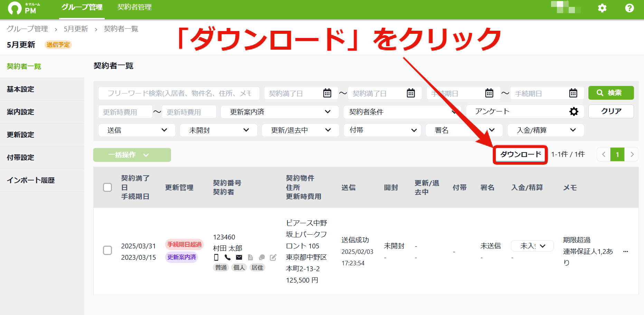The width and height of the screenshot is (644, 315).
Task: Select checkbox for contract 123460 row
Action: (107, 250)
